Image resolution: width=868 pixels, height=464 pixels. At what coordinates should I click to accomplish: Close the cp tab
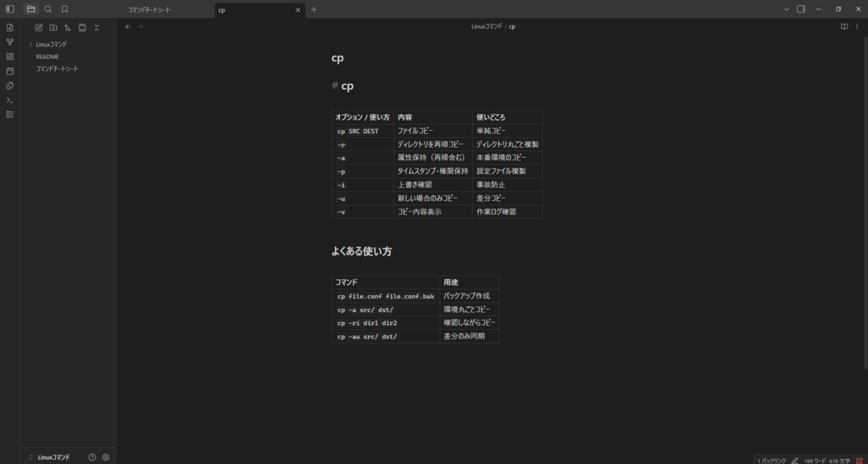298,10
